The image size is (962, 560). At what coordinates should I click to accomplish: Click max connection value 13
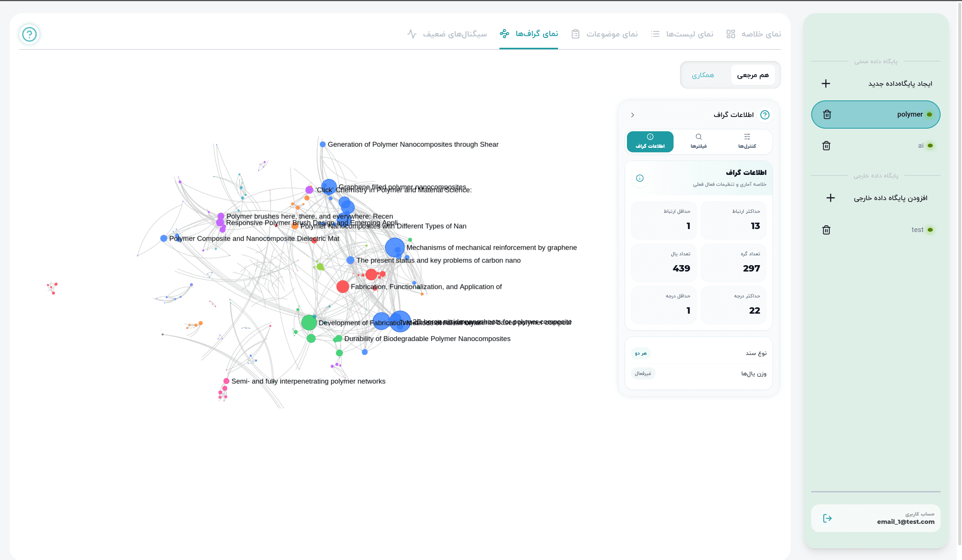point(755,226)
